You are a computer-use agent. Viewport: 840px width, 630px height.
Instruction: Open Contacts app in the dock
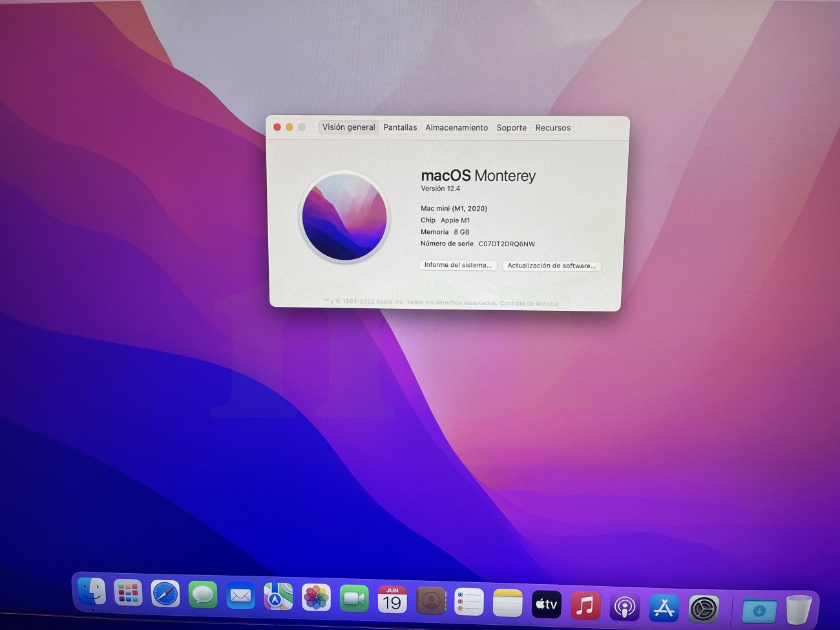[x=431, y=601]
